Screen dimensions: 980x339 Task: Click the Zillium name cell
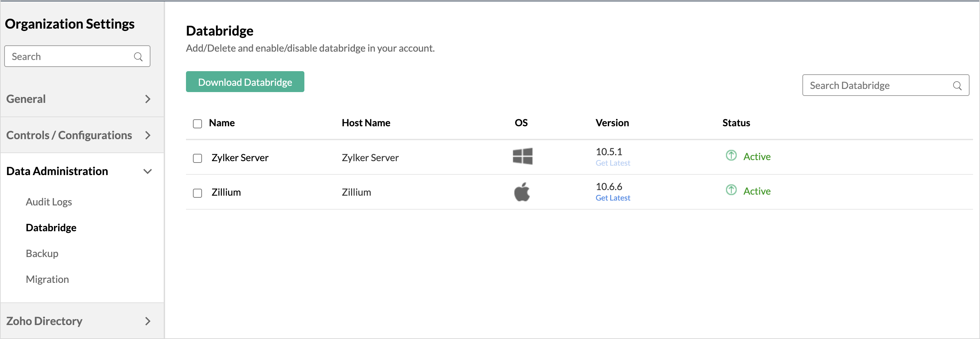(226, 193)
